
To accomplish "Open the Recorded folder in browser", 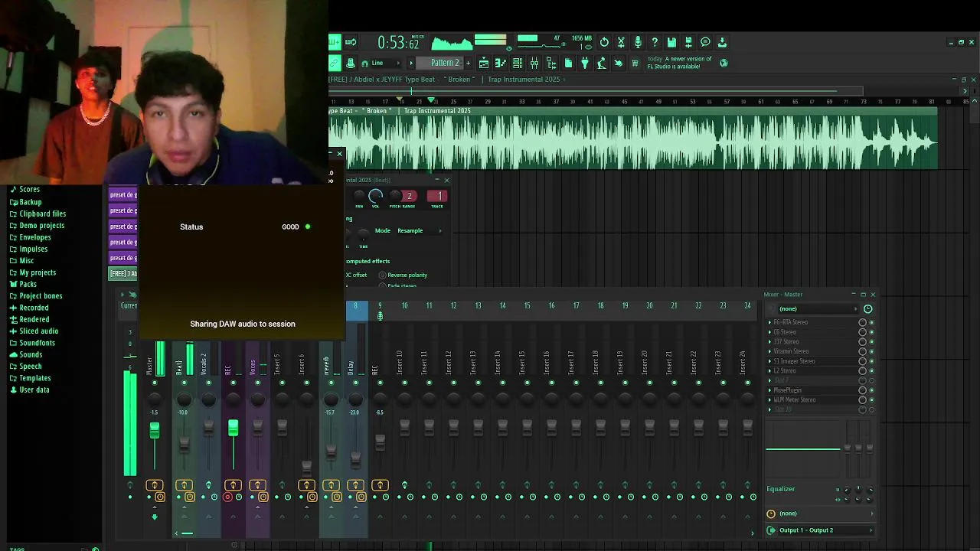I will pos(34,308).
